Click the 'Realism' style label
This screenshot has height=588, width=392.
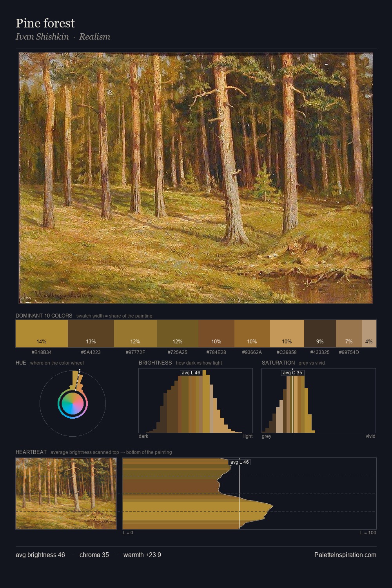point(94,36)
